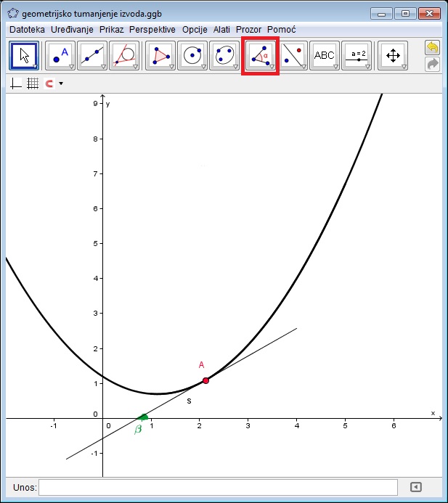Select the New Point tool
Viewport: 448px width, 503px height.
(60, 55)
